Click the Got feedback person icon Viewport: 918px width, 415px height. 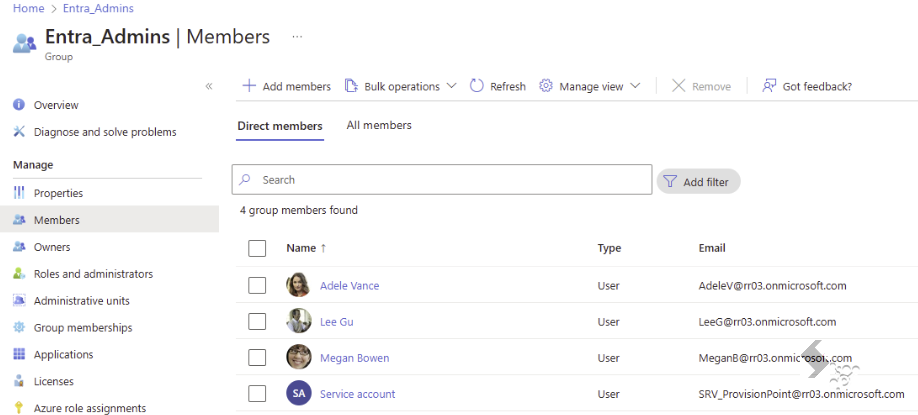coord(769,86)
